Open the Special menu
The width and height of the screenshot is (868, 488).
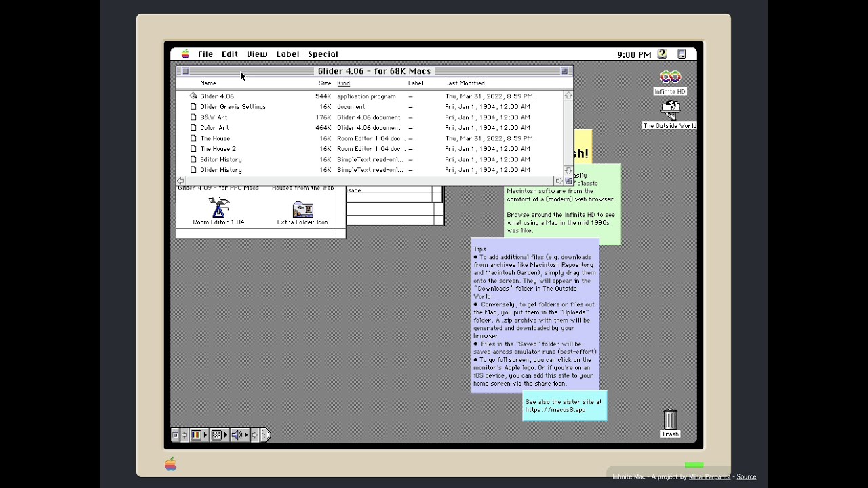[323, 54]
